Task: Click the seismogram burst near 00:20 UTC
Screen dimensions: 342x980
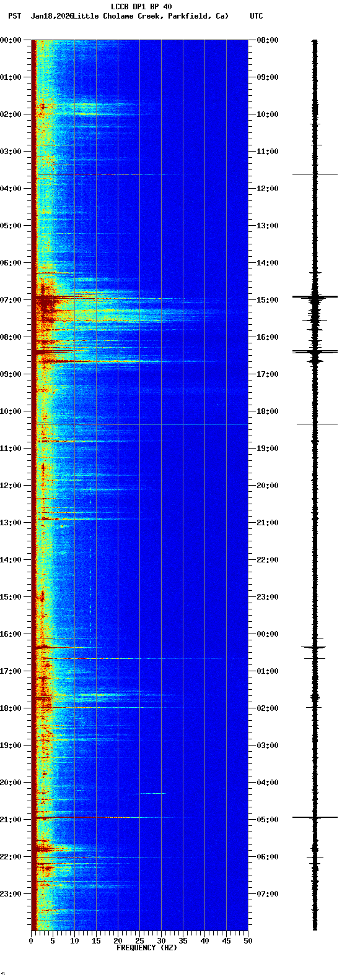Action: click(314, 647)
